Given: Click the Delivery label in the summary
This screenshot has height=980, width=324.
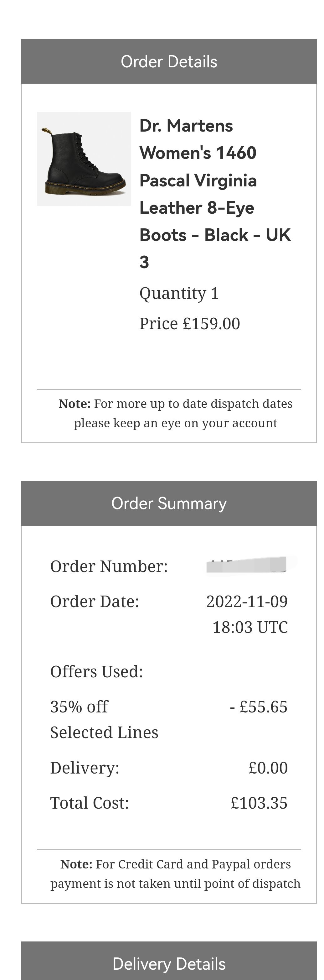Looking at the screenshot, I should pos(85,768).
